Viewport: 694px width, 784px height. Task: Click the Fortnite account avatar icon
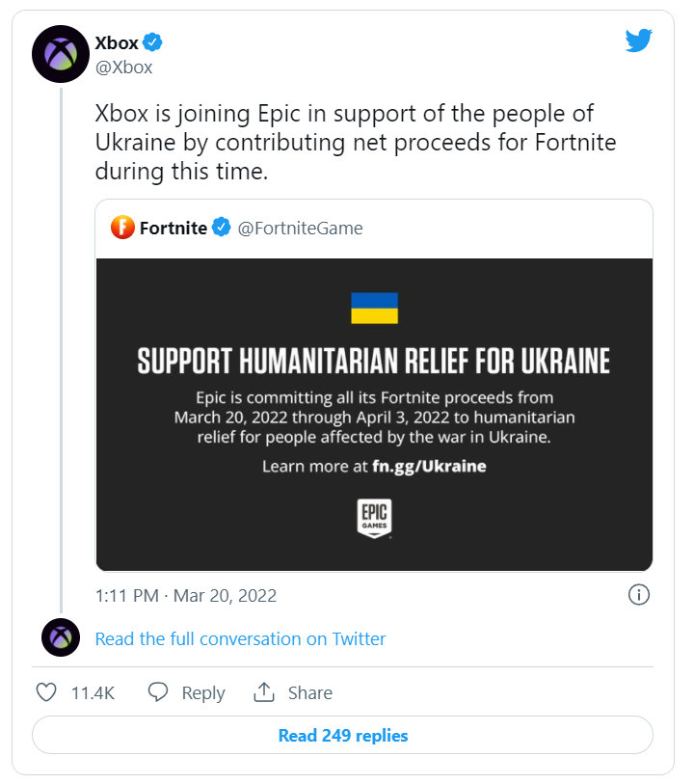[122, 229]
